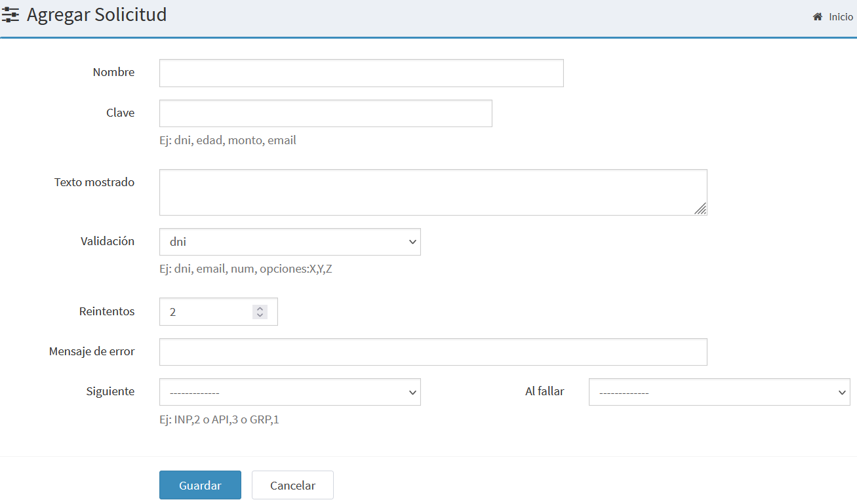Click the Texto mostrado label
This screenshot has width=857, height=504.
click(x=94, y=182)
